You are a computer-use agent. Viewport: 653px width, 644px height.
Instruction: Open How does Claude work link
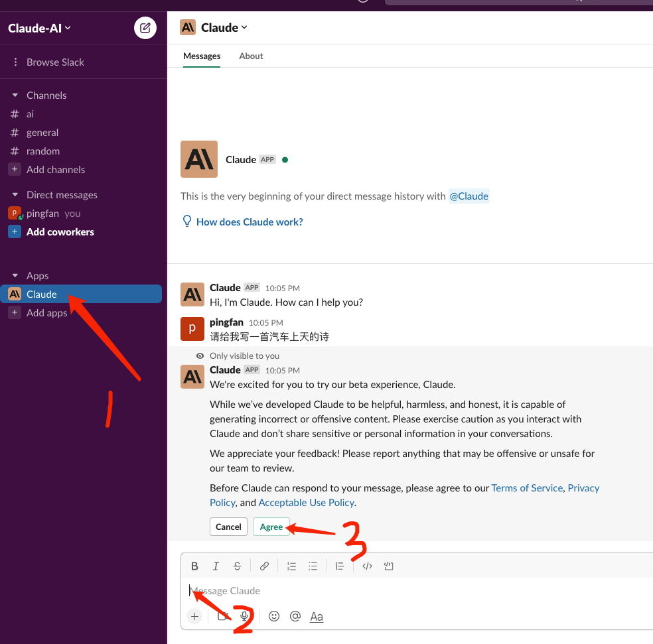tap(250, 222)
